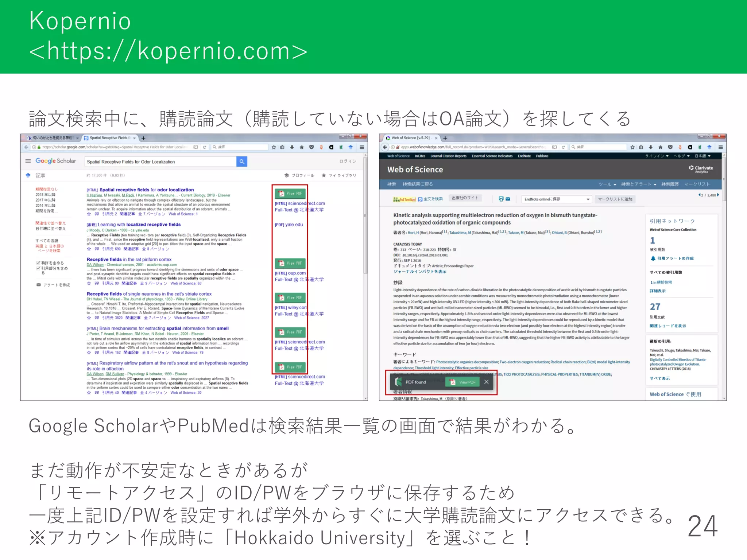Viewport: 747px width, 560px height.
Task: Open the Google Scholar hamburger side menu
Action: (x=28, y=161)
